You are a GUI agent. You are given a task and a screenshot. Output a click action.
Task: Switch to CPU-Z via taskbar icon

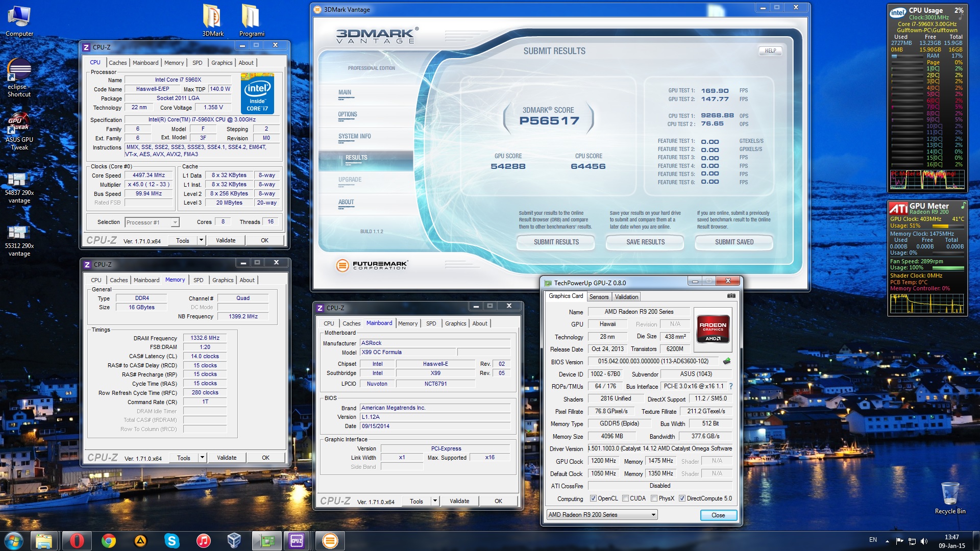pyautogui.click(x=297, y=540)
